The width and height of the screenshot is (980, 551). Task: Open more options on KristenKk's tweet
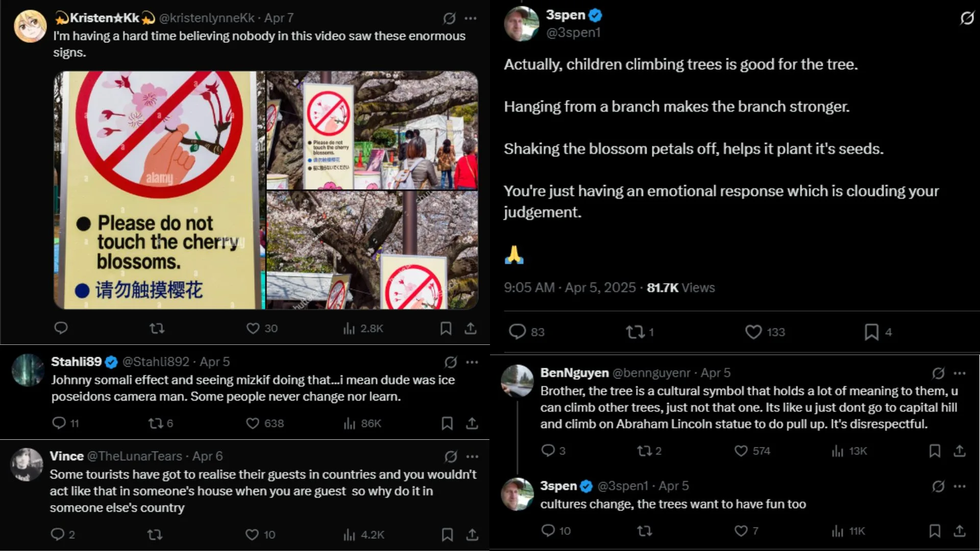coord(471,18)
